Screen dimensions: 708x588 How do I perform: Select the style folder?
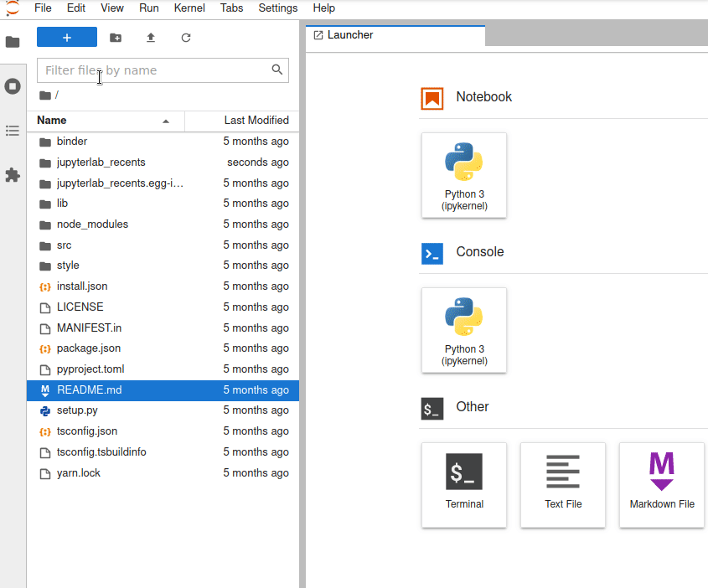[163, 266]
